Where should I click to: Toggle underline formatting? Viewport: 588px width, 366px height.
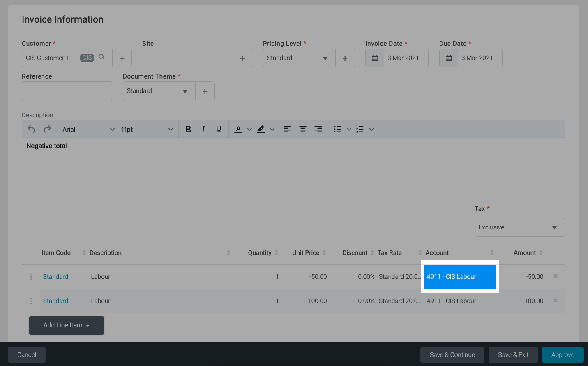[x=219, y=129]
